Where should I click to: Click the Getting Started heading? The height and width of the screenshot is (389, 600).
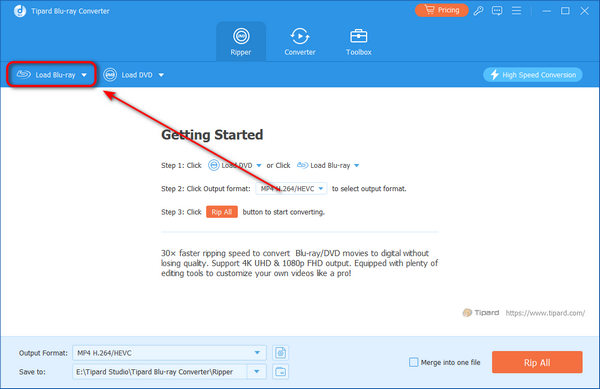coord(212,135)
